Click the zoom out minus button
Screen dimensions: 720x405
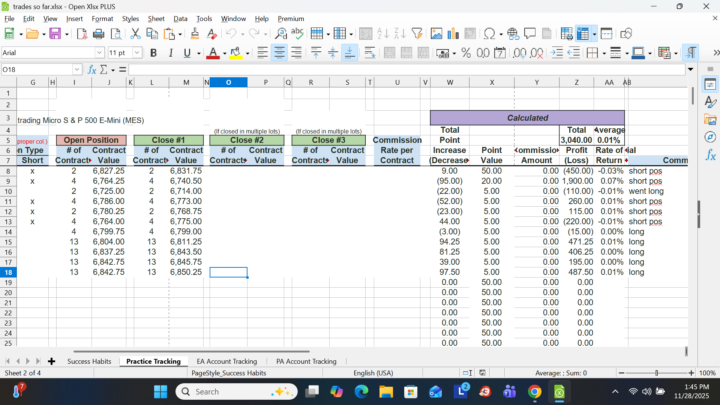[x=621, y=373]
